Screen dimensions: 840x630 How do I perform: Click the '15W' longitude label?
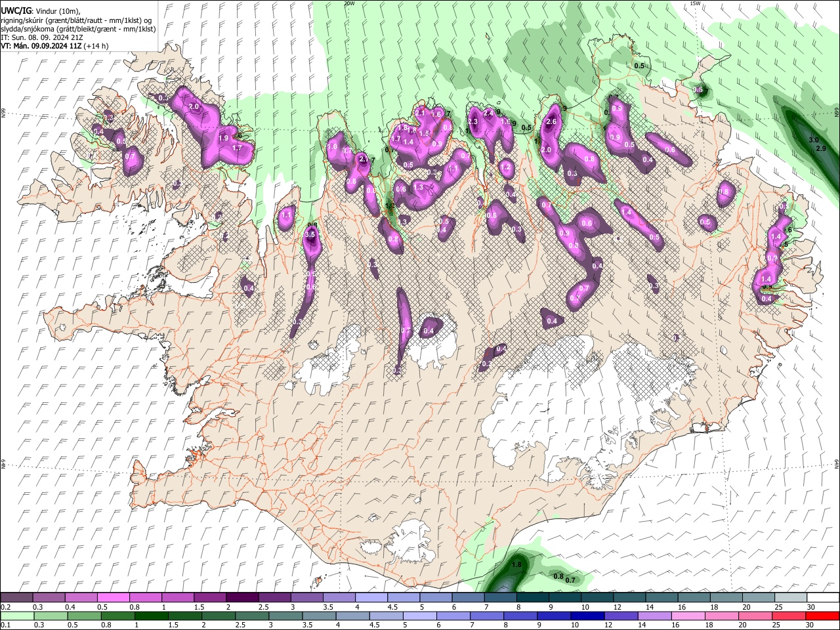coord(695,3)
